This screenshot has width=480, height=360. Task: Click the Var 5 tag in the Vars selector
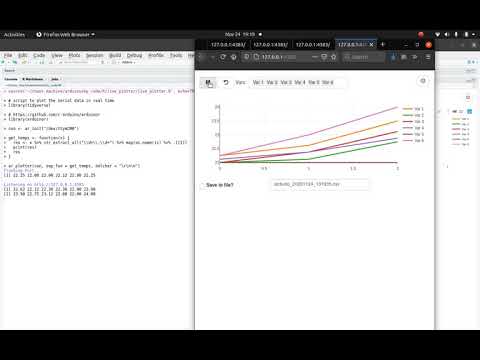pyautogui.click(x=314, y=82)
